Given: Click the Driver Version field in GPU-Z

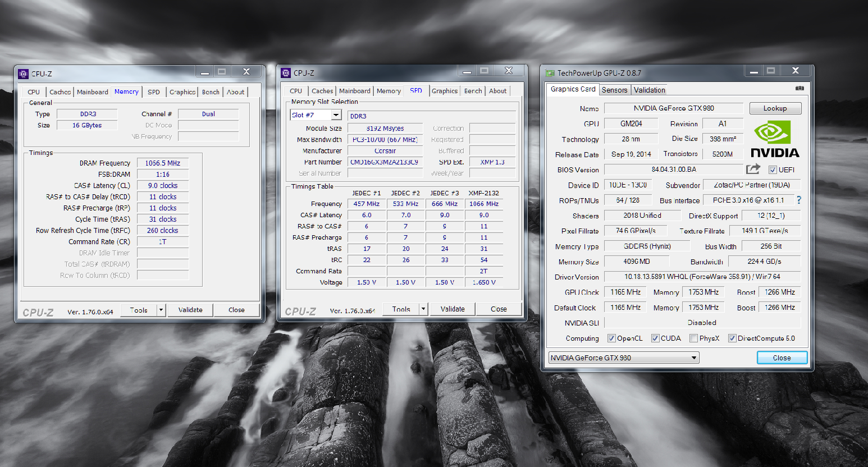Looking at the screenshot, I should [702, 277].
